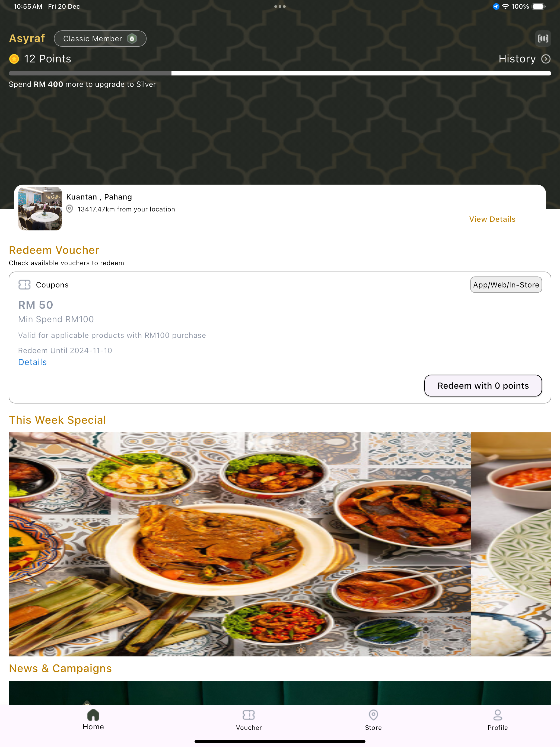Open the barcode scanner icon
Viewport: 560px width, 747px height.
pyautogui.click(x=543, y=39)
